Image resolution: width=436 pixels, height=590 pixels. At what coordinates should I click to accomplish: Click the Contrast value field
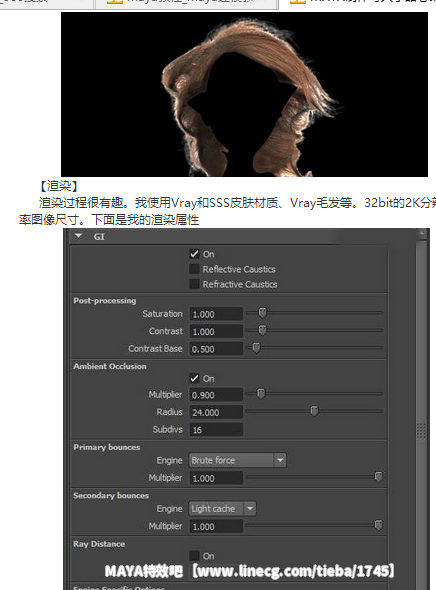pos(216,331)
